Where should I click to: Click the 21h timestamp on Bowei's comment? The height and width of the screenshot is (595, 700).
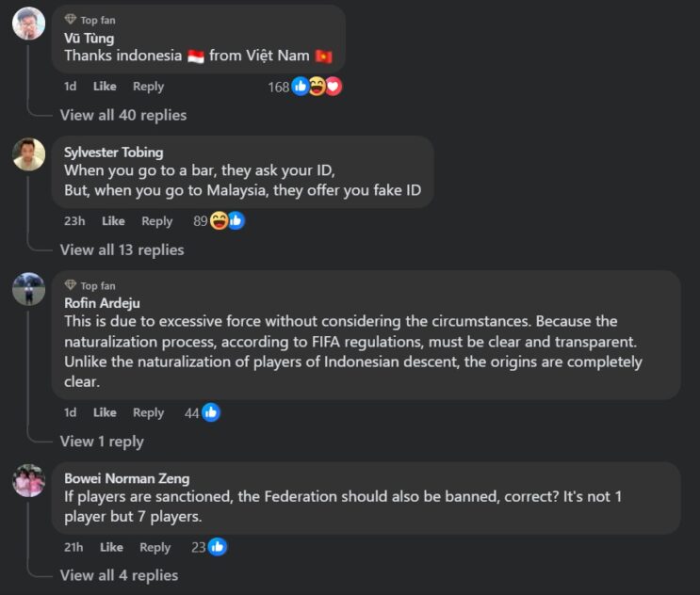tap(73, 547)
